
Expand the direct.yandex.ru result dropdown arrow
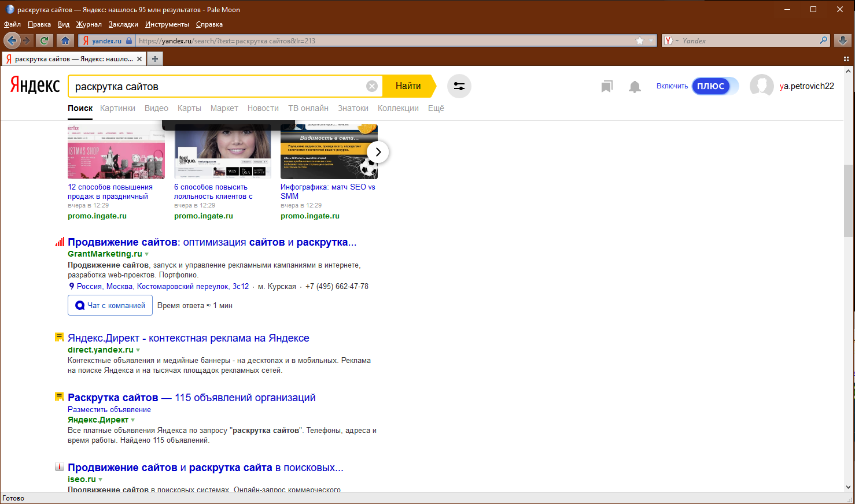coord(138,350)
